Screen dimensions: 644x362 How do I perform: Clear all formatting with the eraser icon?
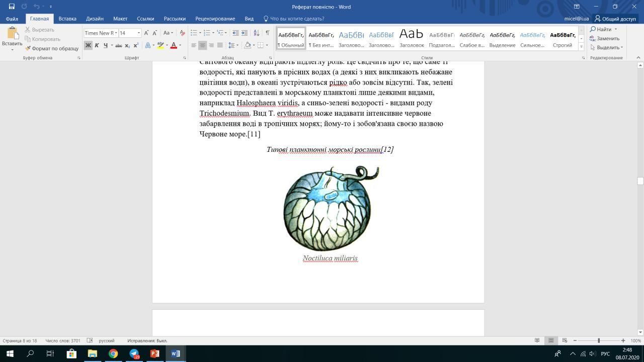[182, 33]
